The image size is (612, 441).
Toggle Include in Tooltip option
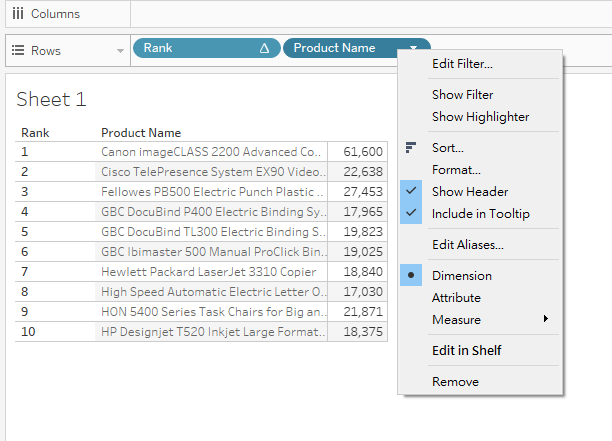tap(481, 213)
